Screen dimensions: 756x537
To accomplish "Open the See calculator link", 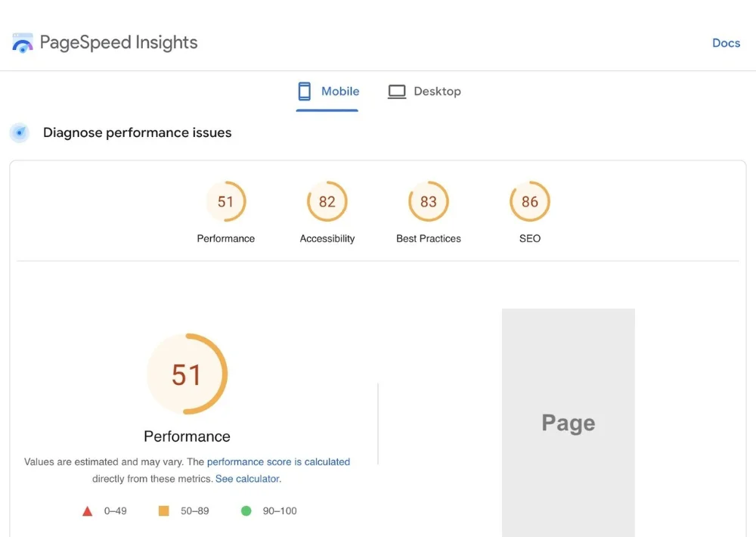I will pos(246,479).
